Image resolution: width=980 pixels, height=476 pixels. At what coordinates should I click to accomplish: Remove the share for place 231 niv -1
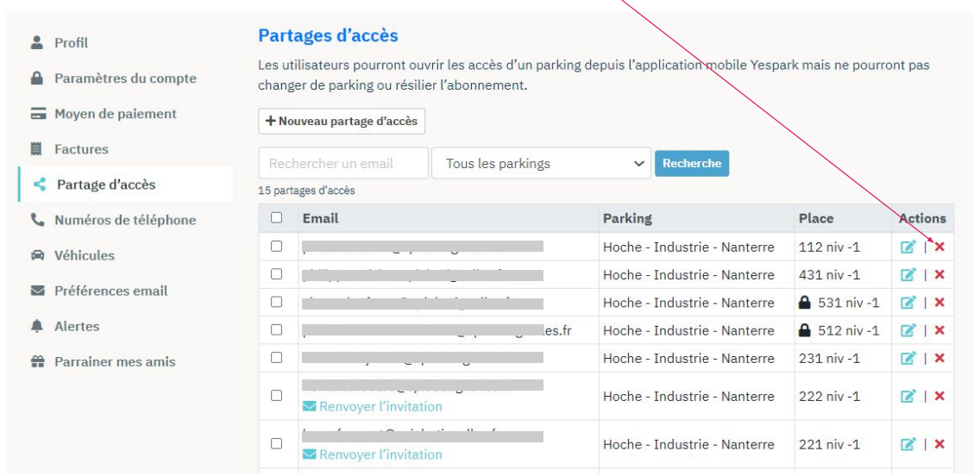[x=939, y=358]
